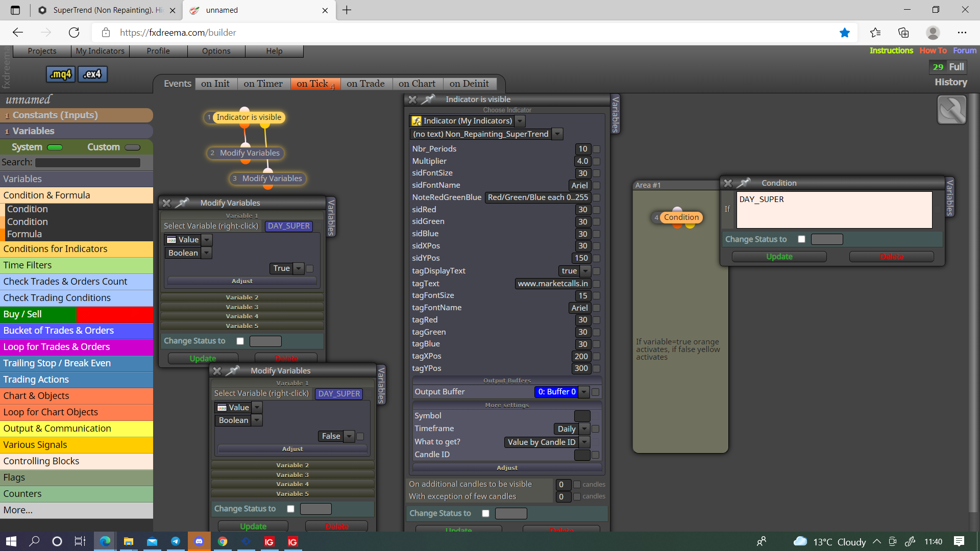Pin the Indicator is visible panel
This screenshot has height=551, width=980.
[428, 99]
